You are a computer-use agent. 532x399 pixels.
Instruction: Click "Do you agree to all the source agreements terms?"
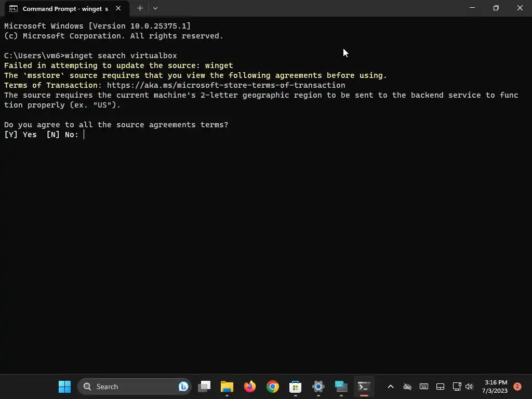point(116,125)
